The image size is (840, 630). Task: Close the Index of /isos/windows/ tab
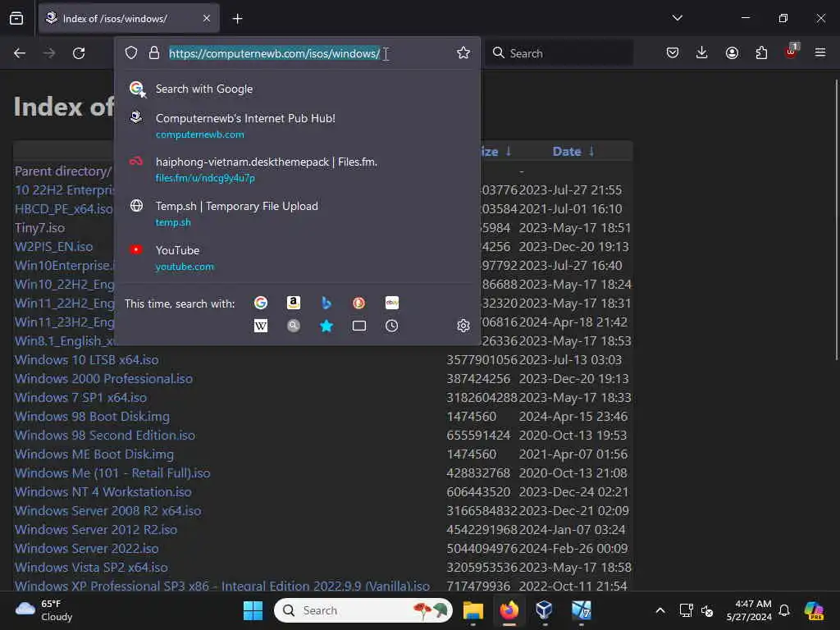pyautogui.click(x=207, y=18)
